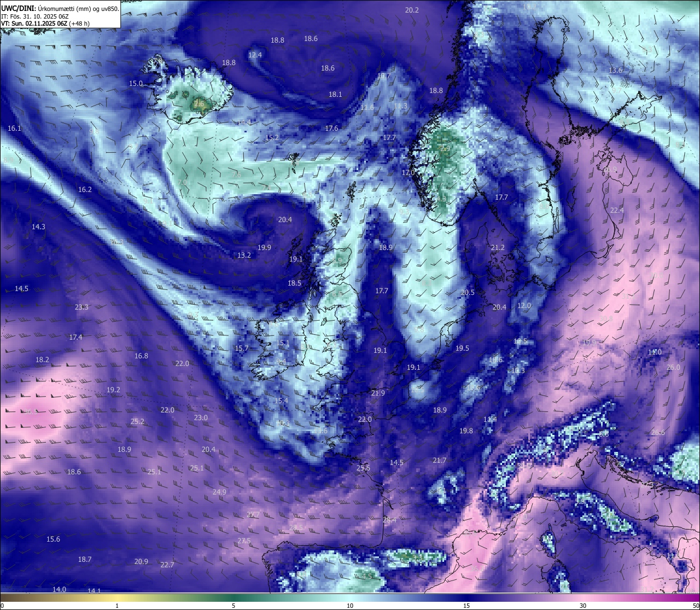Click the 15.4 map value

point(281,401)
